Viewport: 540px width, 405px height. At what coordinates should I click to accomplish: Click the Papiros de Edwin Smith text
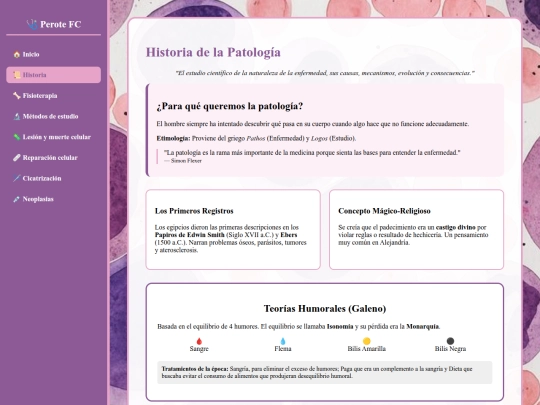point(189,235)
